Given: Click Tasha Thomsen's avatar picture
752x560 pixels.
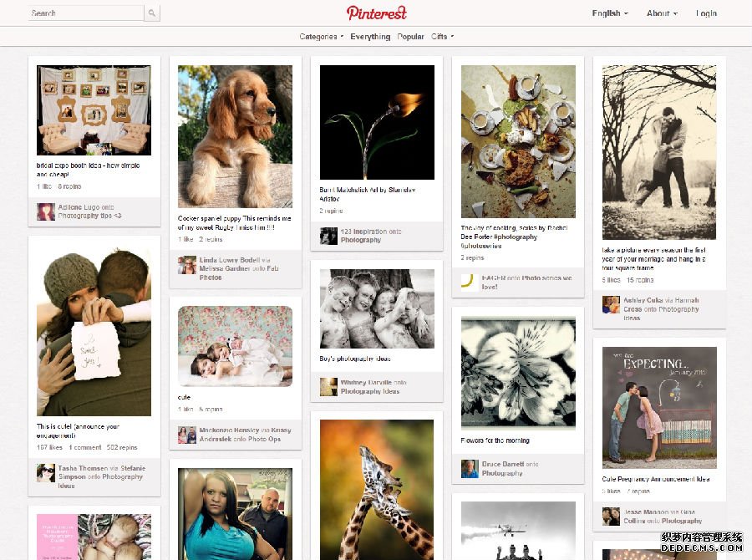Looking at the screenshot, I should pos(46,473).
